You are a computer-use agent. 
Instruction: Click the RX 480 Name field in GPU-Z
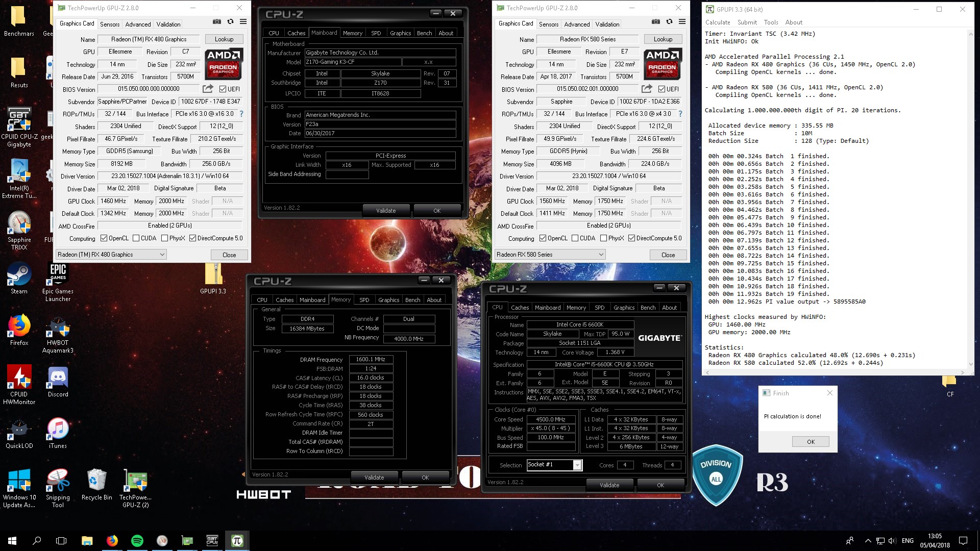149,39
